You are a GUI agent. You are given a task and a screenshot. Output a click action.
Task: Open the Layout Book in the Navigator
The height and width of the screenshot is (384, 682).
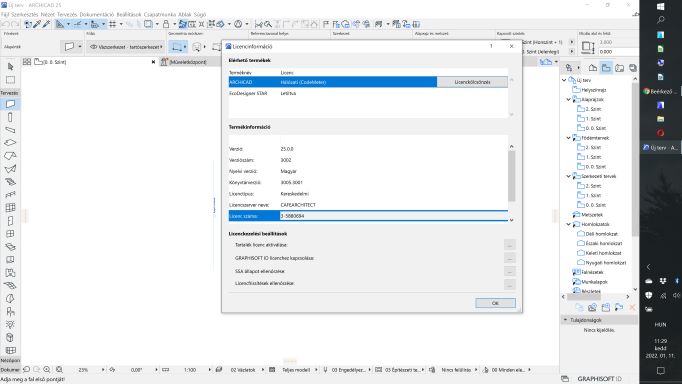click(x=619, y=67)
